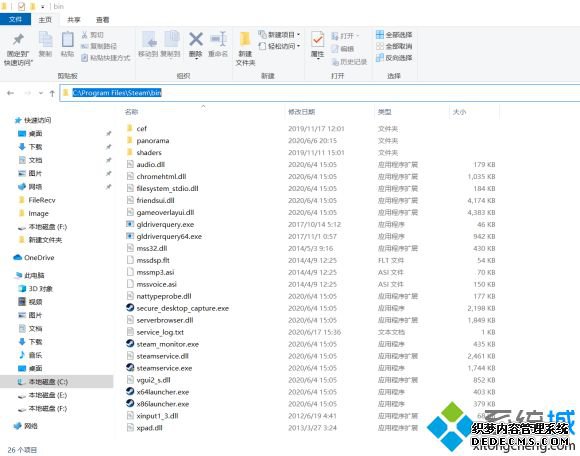Select Local Disk (E:) in sidebar
The height and width of the screenshot is (456, 580).
tap(47, 395)
